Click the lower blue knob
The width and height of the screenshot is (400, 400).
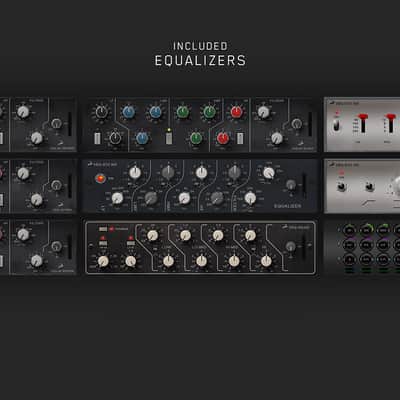coord(142,138)
